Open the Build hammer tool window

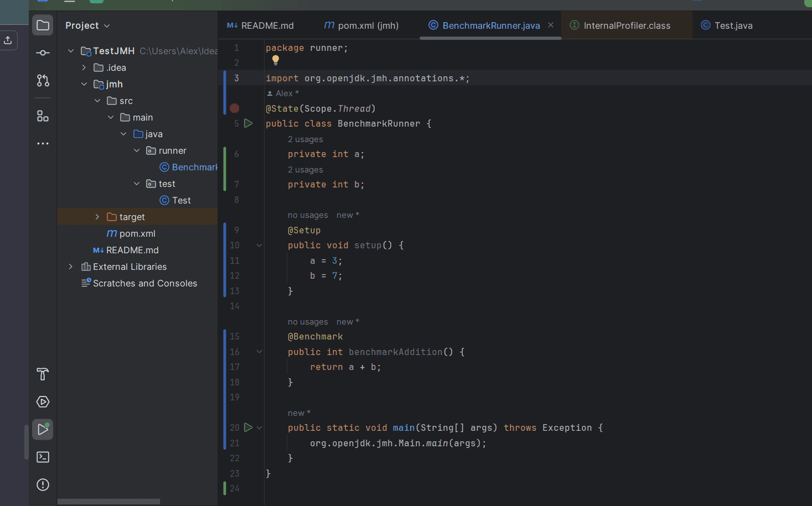tap(43, 374)
